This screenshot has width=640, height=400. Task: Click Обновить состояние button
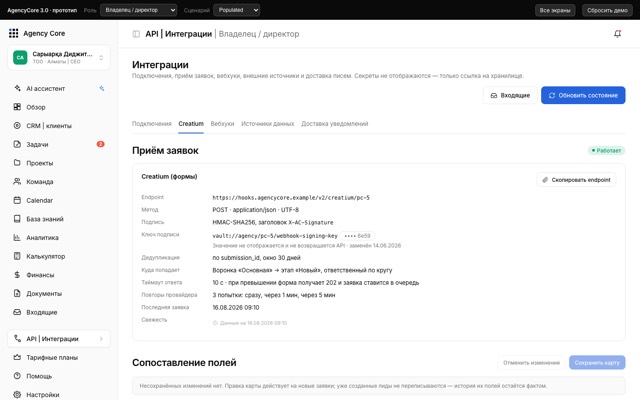tap(583, 95)
